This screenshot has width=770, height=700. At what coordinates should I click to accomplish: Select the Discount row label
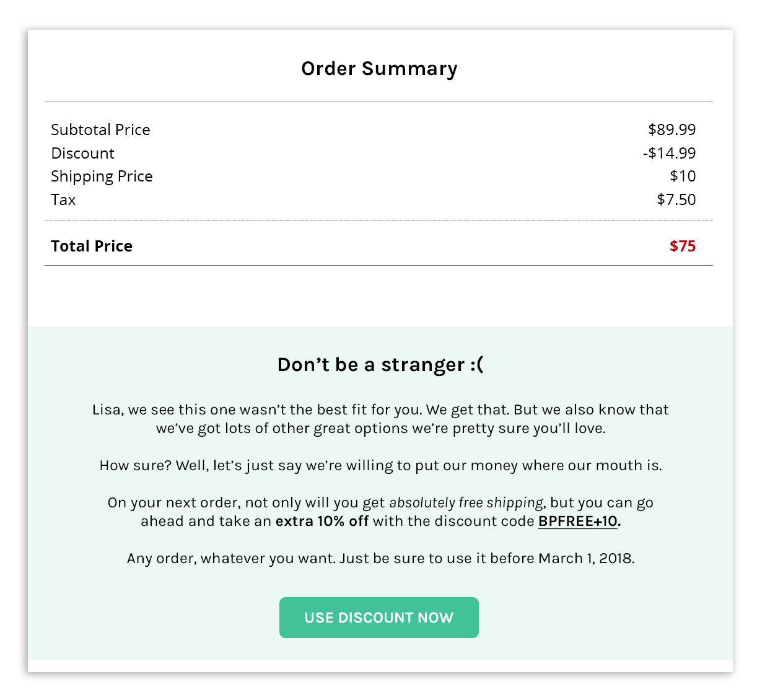(82, 153)
